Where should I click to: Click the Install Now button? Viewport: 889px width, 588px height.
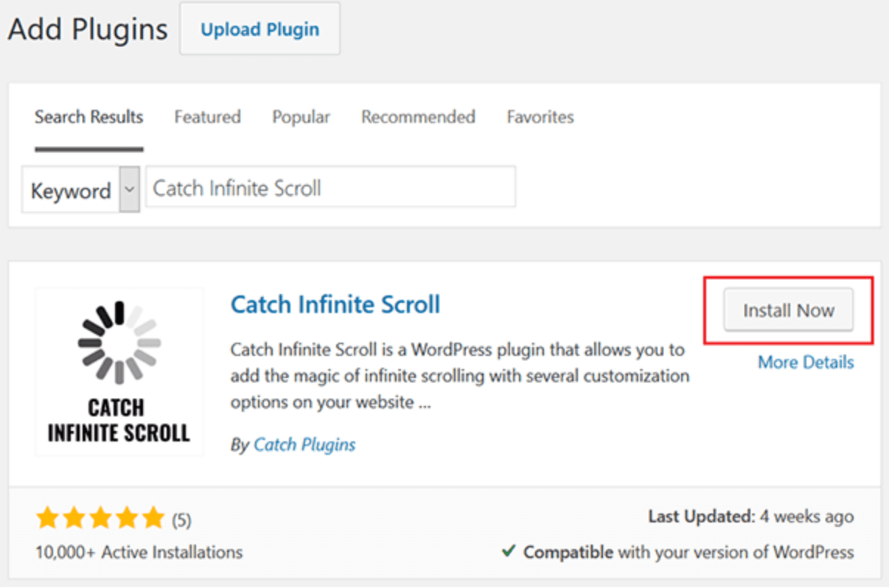[x=788, y=310]
